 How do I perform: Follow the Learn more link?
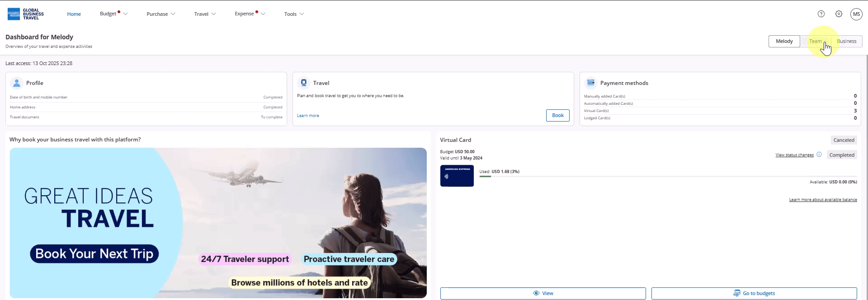coord(308,116)
